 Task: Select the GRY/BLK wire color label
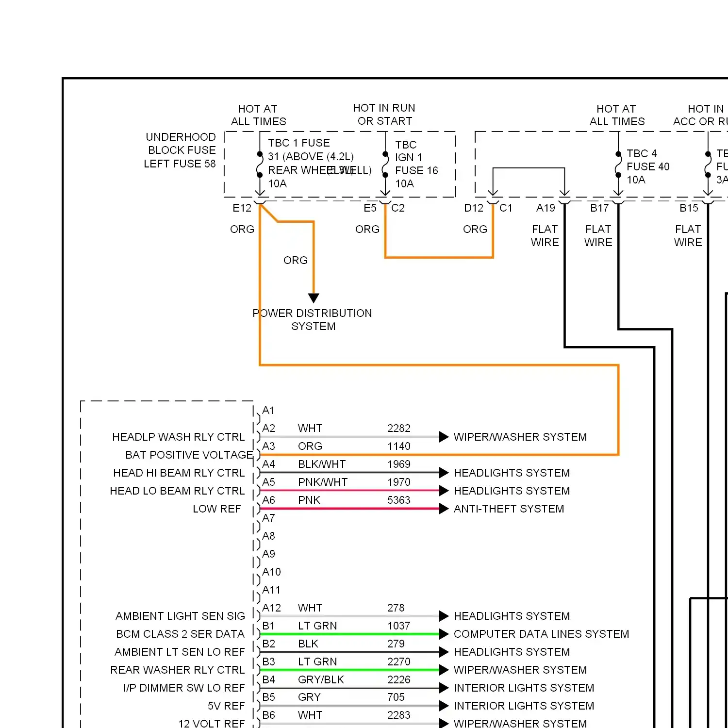321,679
